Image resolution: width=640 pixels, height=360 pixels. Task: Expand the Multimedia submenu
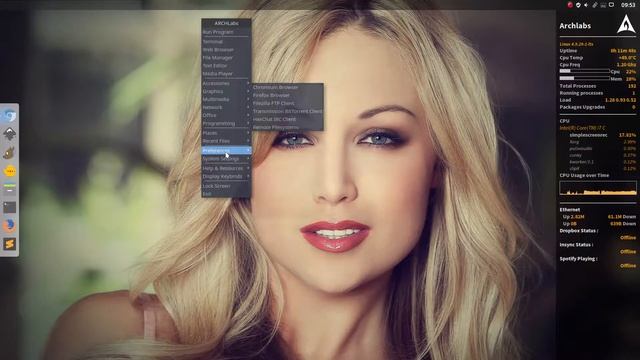click(x=226, y=99)
